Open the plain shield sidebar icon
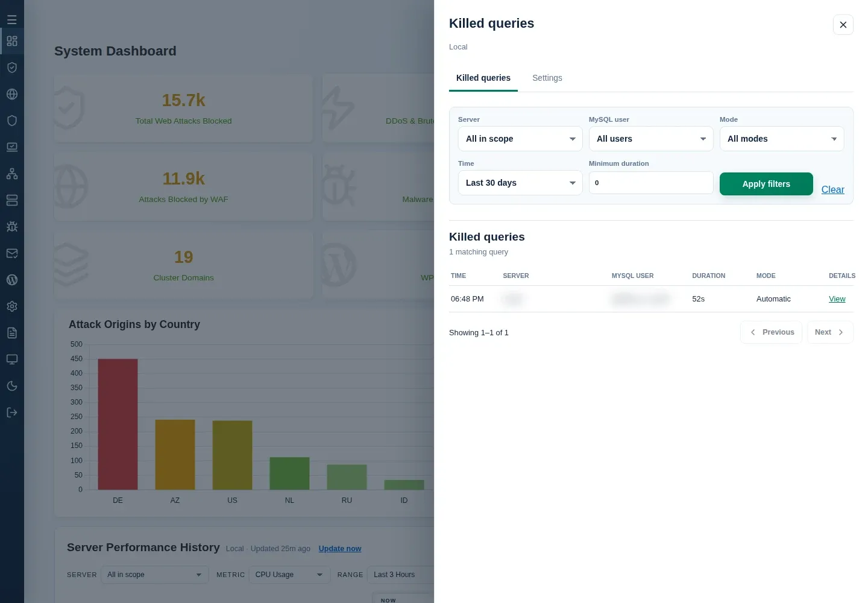The image size is (868, 603). (x=12, y=121)
